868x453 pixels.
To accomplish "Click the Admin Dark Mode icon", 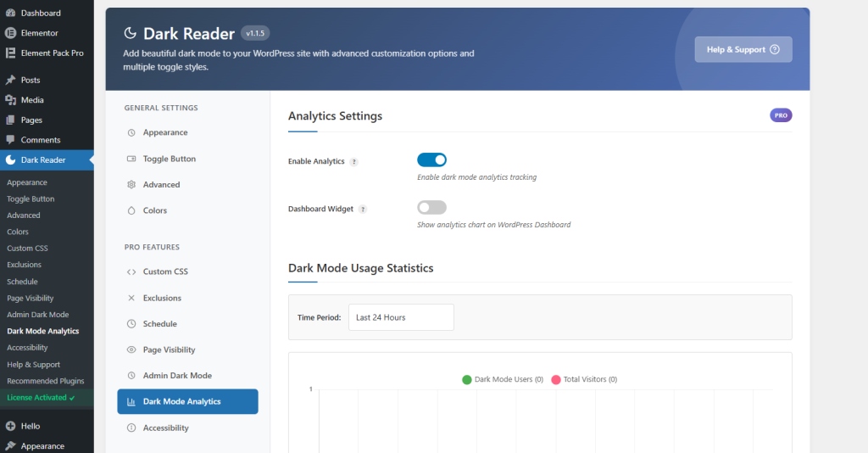I will click(x=131, y=376).
